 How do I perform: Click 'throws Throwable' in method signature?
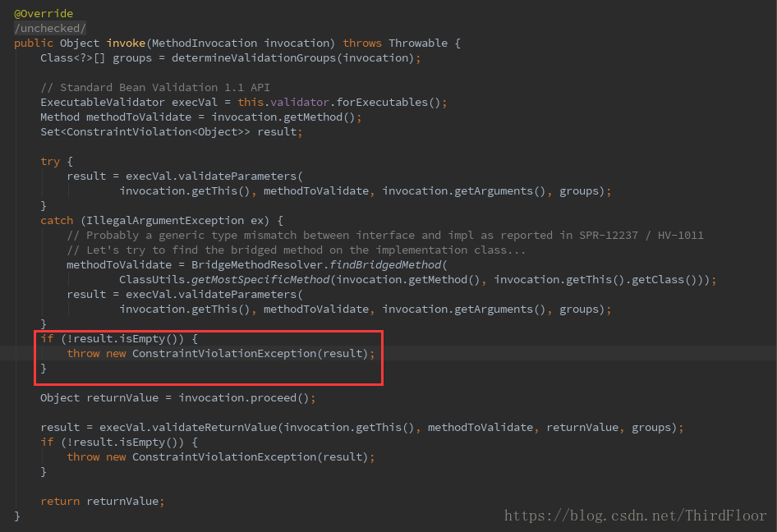pyautogui.click(x=395, y=43)
